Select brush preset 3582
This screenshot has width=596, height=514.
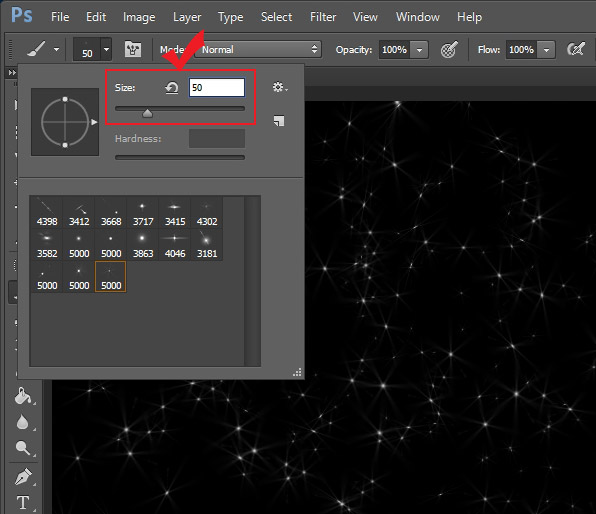[47, 244]
